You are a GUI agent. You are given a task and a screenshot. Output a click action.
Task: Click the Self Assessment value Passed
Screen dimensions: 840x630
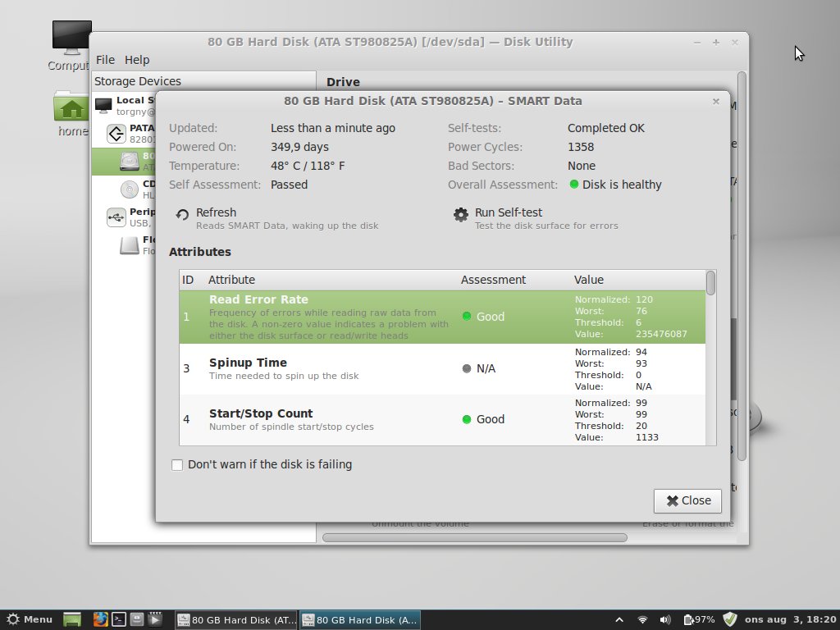[x=289, y=185]
